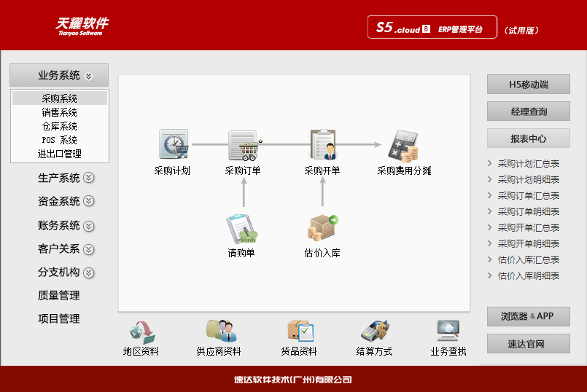This screenshot has height=392, width=587.
Task: Expand the 账务系统 section
Action: [66, 226]
